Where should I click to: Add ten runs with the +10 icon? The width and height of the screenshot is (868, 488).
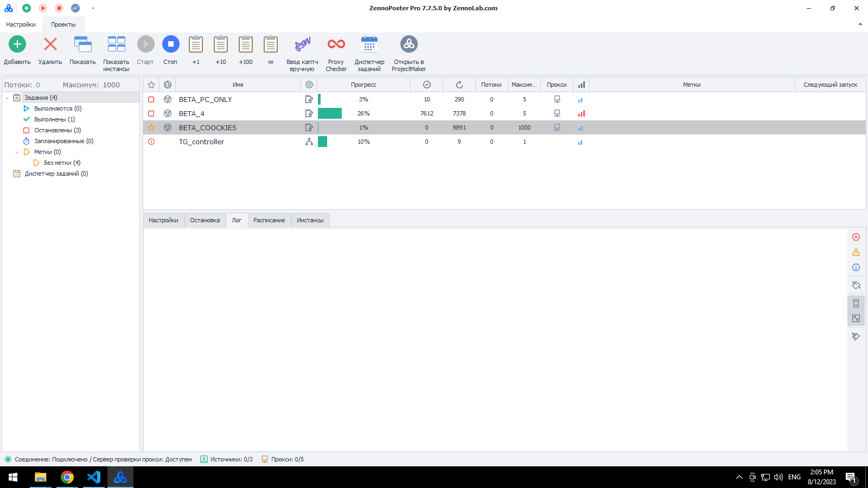point(221,44)
